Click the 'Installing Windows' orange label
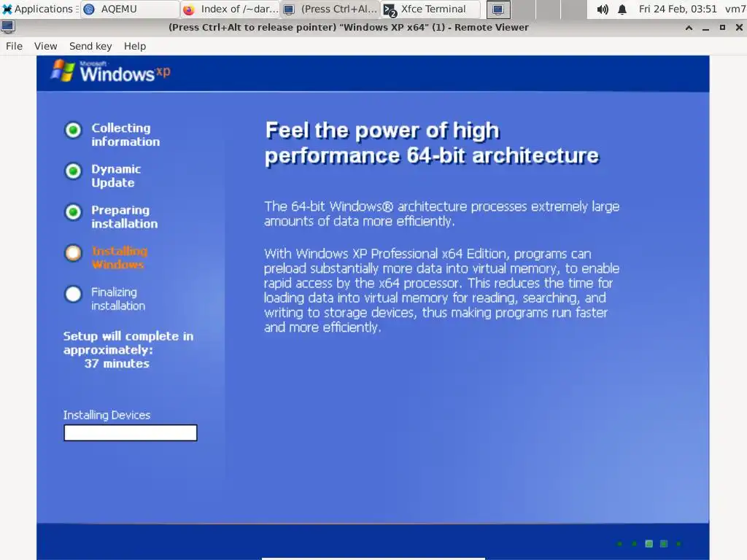 coord(120,257)
